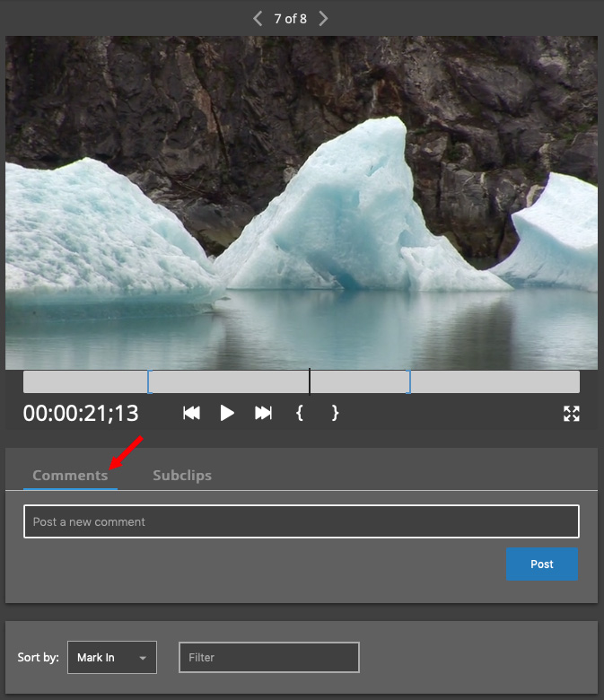Click the 00:00:21;13 timecode display
This screenshot has height=700, width=604.
(x=81, y=413)
